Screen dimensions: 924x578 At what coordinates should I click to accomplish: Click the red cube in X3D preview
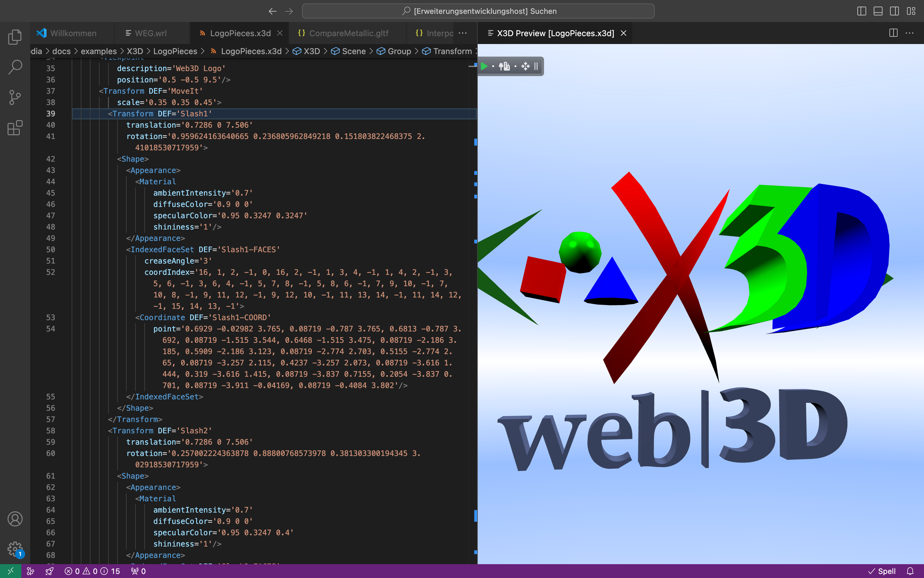(542, 279)
